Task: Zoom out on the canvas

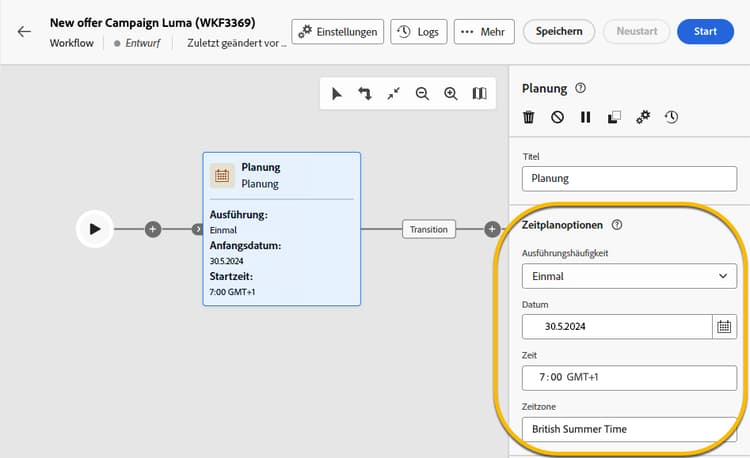Action: pyautogui.click(x=422, y=93)
